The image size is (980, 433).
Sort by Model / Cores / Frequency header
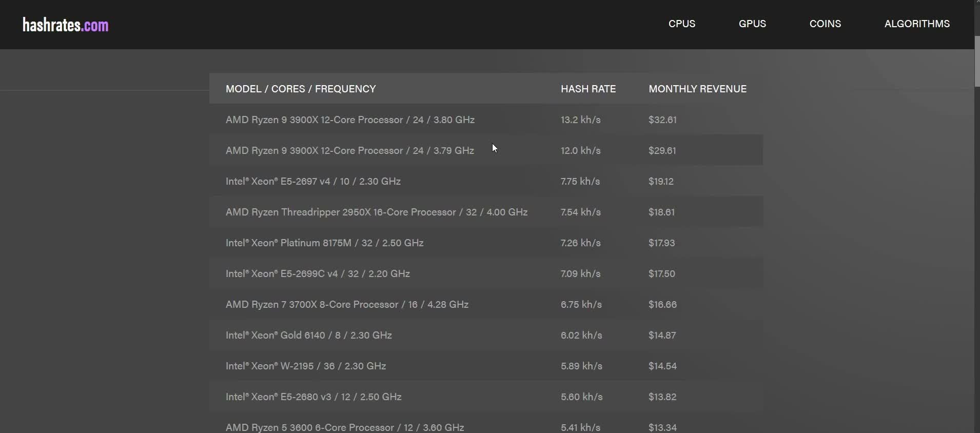coord(301,89)
